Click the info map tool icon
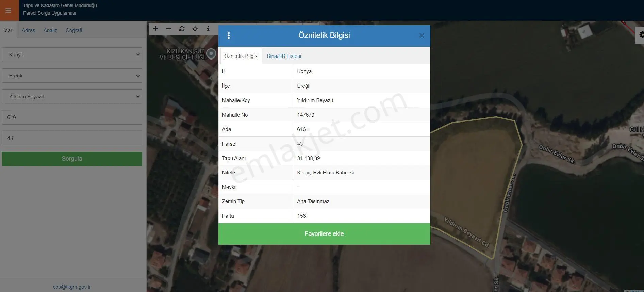The image size is (644, 292). [x=208, y=29]
